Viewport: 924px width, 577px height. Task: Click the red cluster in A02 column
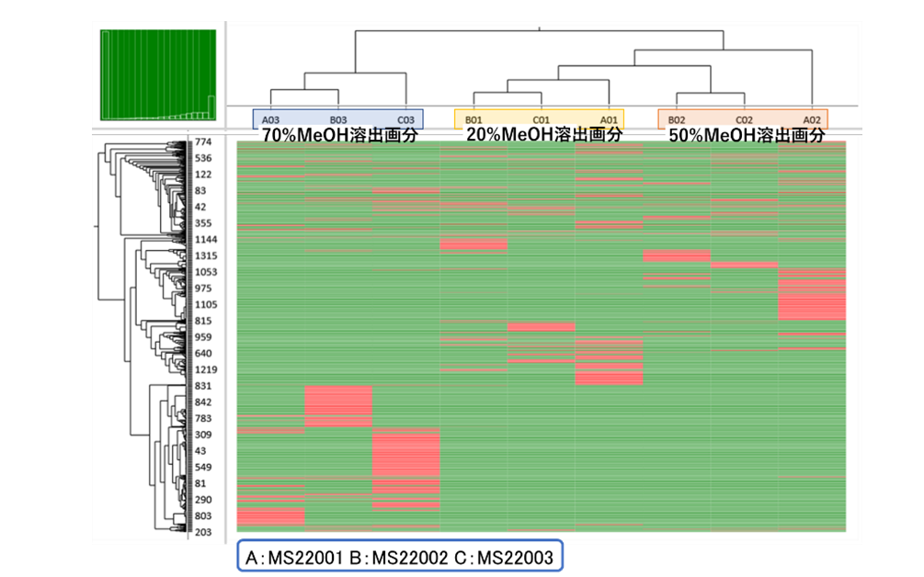point(812,298)
